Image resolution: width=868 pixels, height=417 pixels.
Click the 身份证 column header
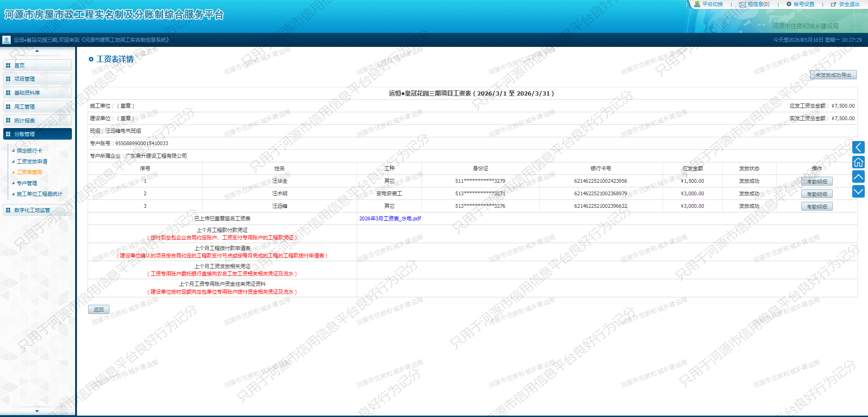tap(480, 168)
